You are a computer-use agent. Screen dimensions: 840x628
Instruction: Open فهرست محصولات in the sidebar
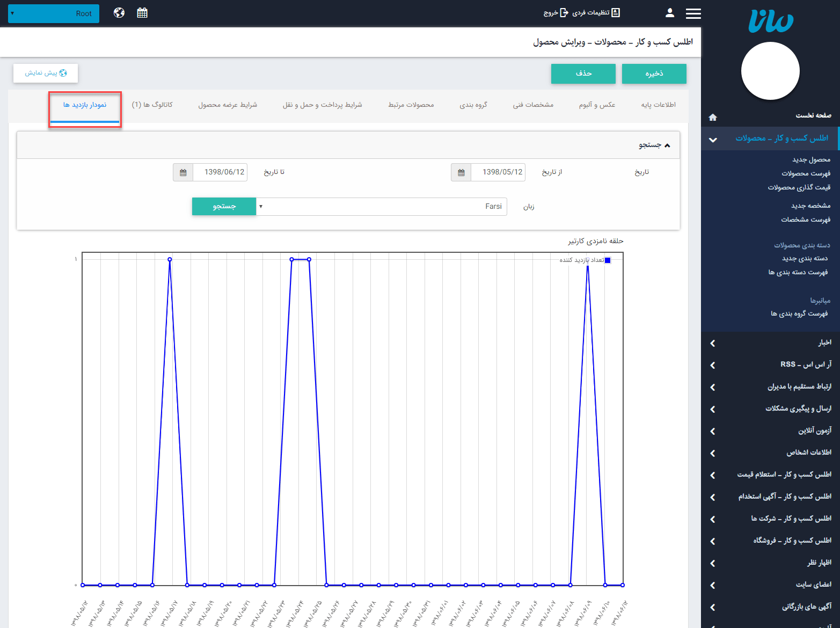pos(806,173)
